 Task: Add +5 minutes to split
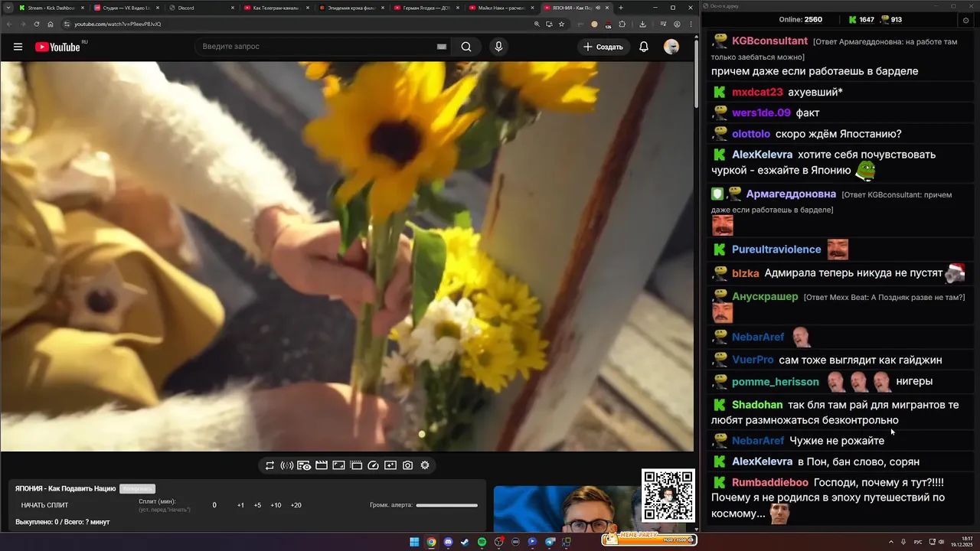257,505
